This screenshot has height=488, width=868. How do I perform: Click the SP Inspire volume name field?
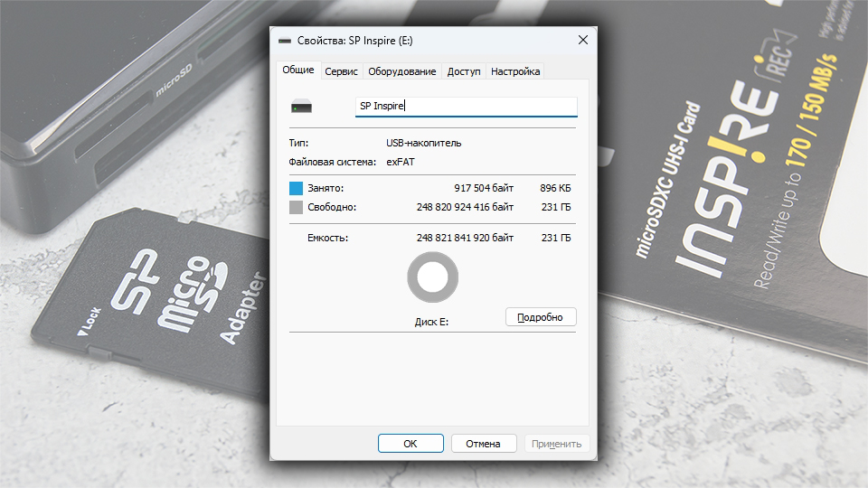(467, 107)
